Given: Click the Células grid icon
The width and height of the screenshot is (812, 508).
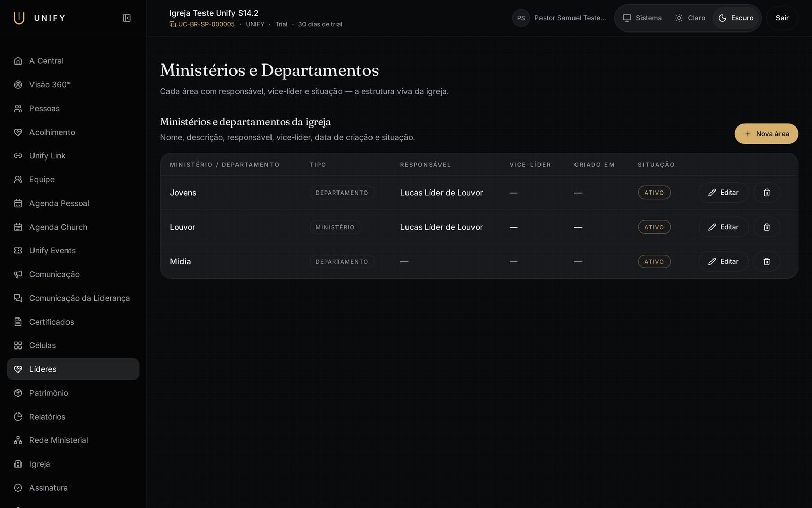Looking at the screenshot, I should point(18,345).
